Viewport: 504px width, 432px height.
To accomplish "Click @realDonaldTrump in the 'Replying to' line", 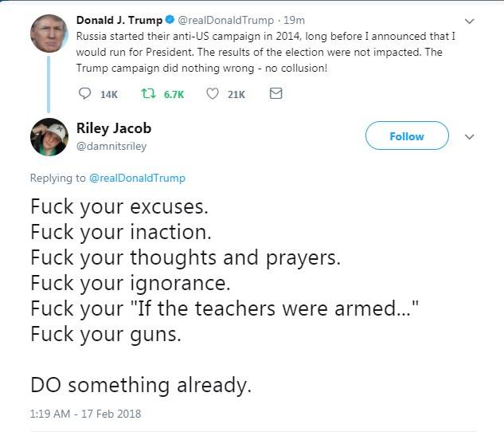I will tap(136, 178).
